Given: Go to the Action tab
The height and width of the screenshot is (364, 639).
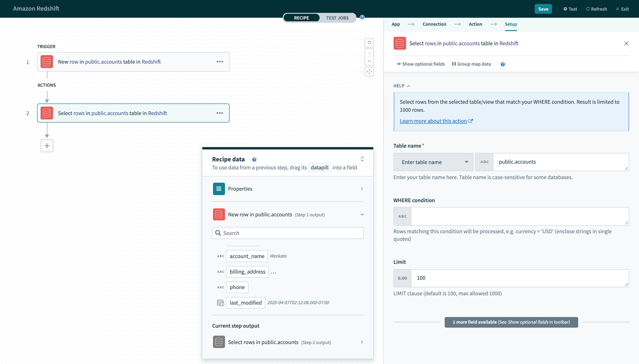Looking at the screenshot, I should (475, 24).
